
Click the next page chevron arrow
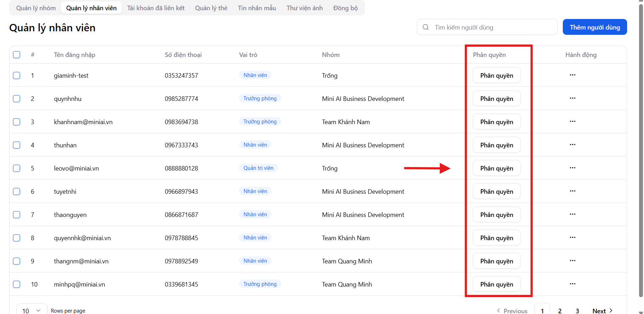(x=611, y=310)
